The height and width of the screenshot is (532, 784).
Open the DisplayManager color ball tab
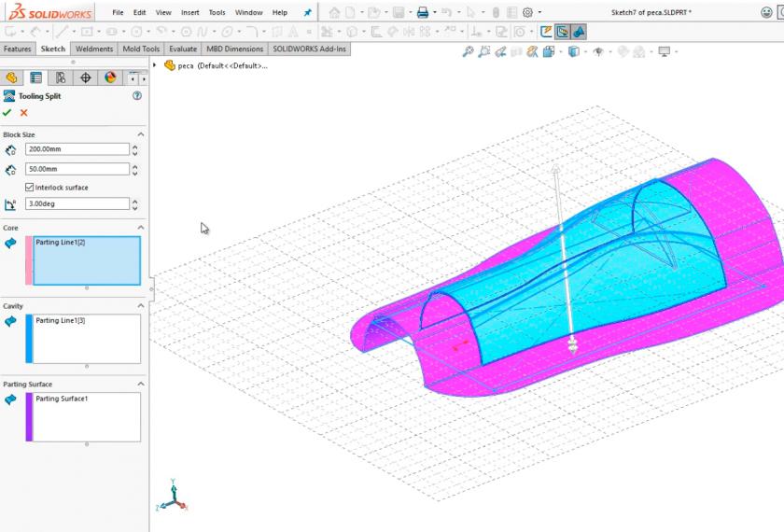(109, 77)
